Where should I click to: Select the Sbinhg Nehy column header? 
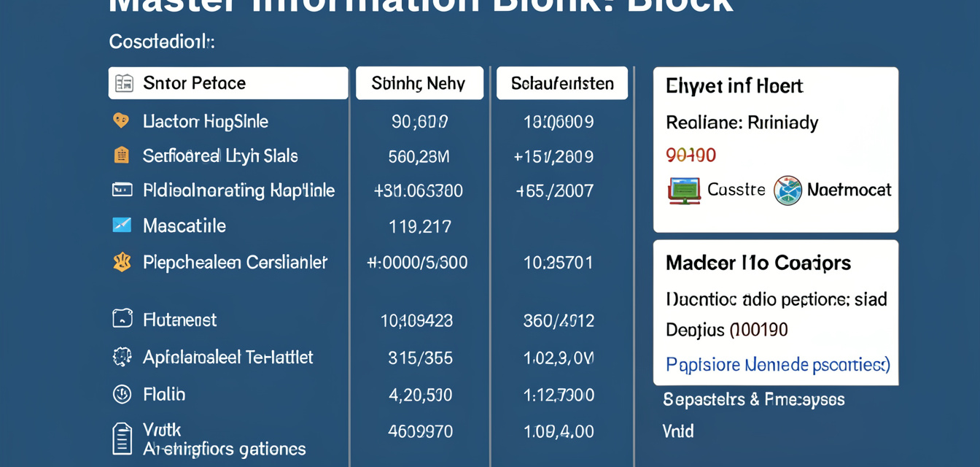pos(419,83)
